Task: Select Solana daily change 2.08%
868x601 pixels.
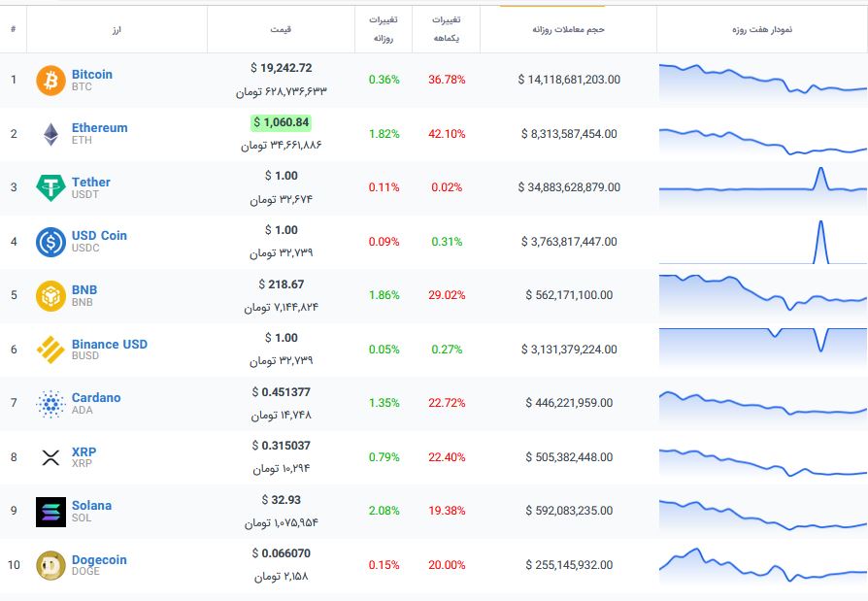Action: [384, 511]
